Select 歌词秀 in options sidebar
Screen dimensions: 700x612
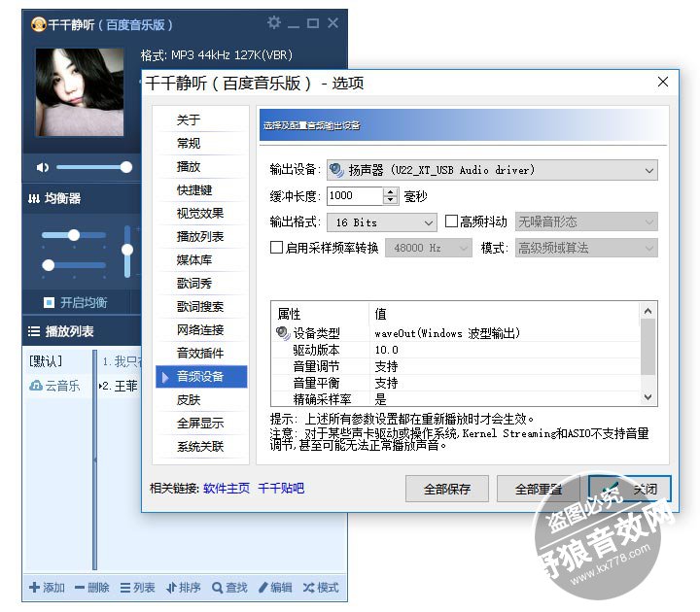(x=201, y=284)
